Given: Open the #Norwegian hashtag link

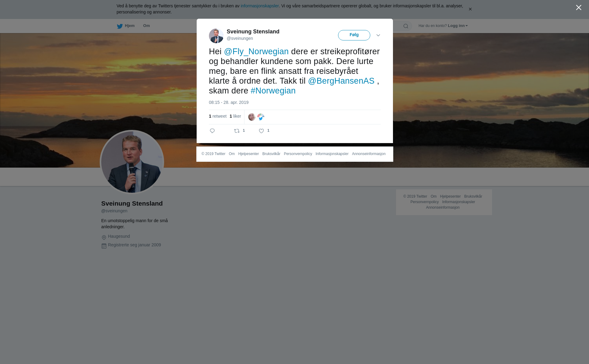Looking at the screenshot, I should 273,91.
